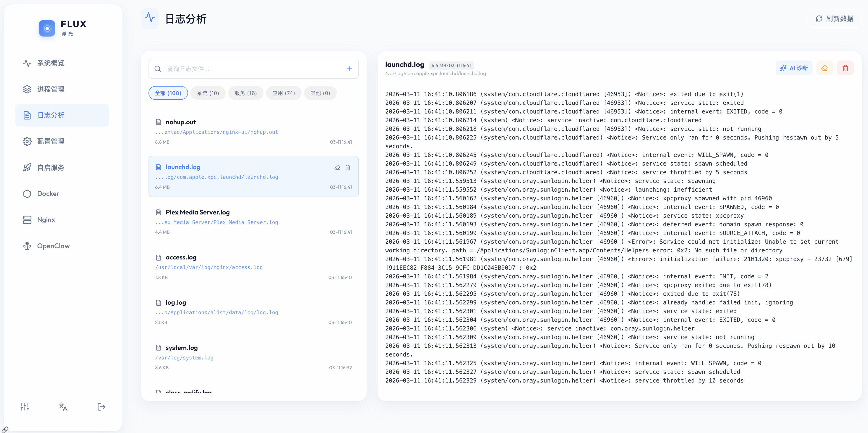868x433 pixels.
Task: Select the 服务 (16) filter tab
Action: [246, 93]
